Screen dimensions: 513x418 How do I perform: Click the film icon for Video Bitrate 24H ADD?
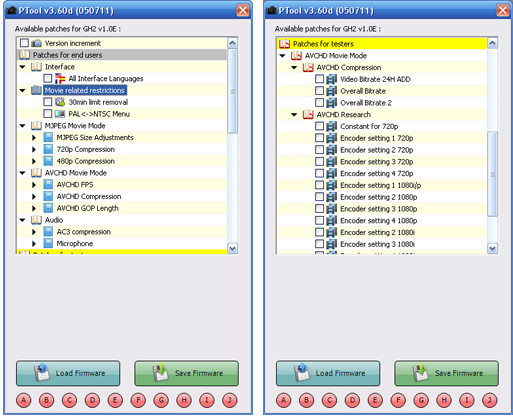(332, 79)
